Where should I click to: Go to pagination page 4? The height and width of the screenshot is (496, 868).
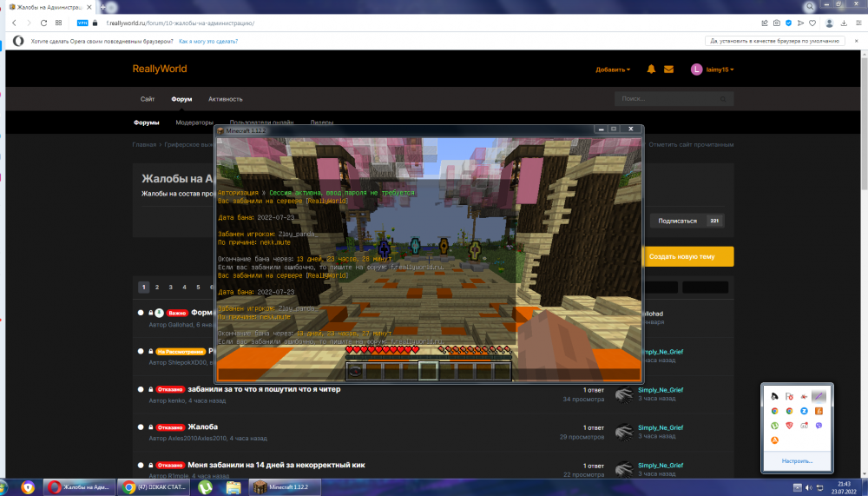click(x=184, y=287)
